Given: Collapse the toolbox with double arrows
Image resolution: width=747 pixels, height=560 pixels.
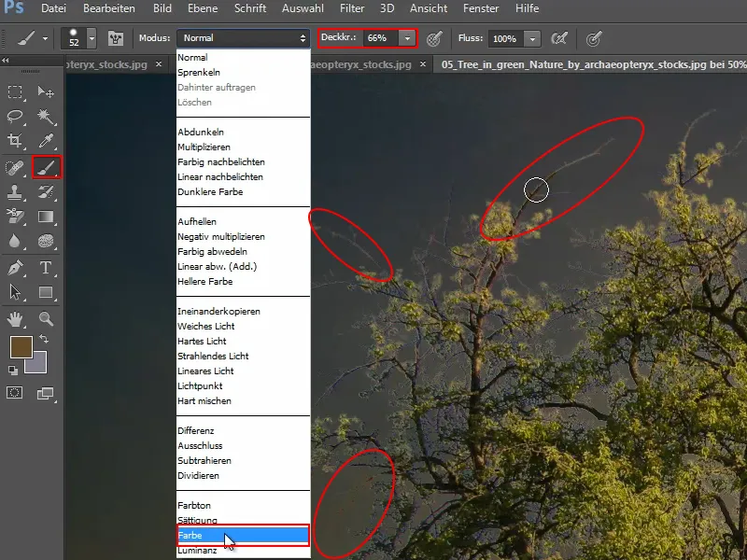Looking at the screenshot, I should click(6, 61).
